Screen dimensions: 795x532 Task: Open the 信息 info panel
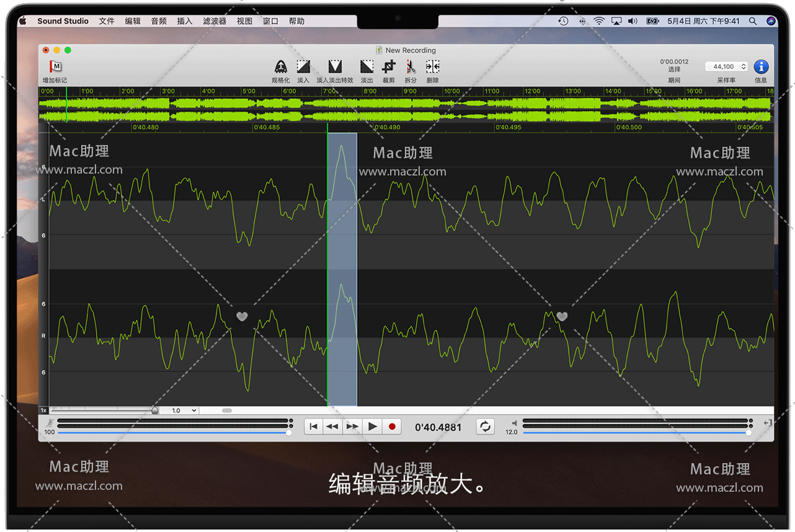[x=761, y=67]
